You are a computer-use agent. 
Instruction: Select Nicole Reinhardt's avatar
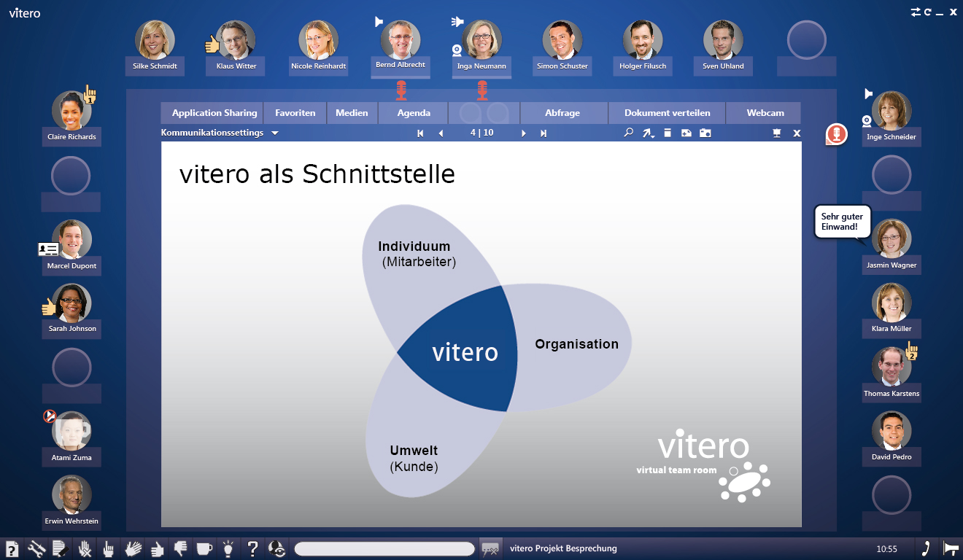(318, 39)
